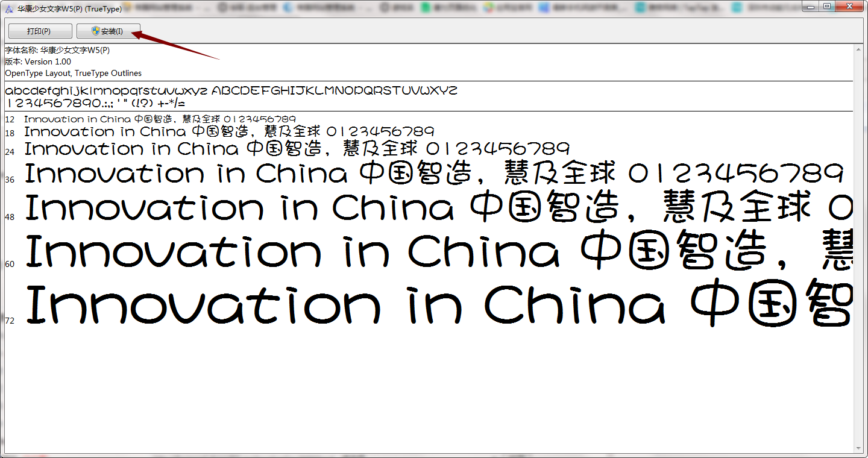Select the 版本: Version 1.00 line

tap(38, 61)
